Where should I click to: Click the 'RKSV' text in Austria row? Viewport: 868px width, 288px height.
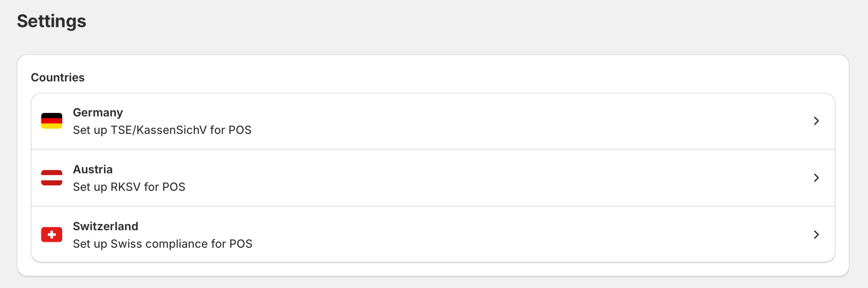(x=125, y=187)
